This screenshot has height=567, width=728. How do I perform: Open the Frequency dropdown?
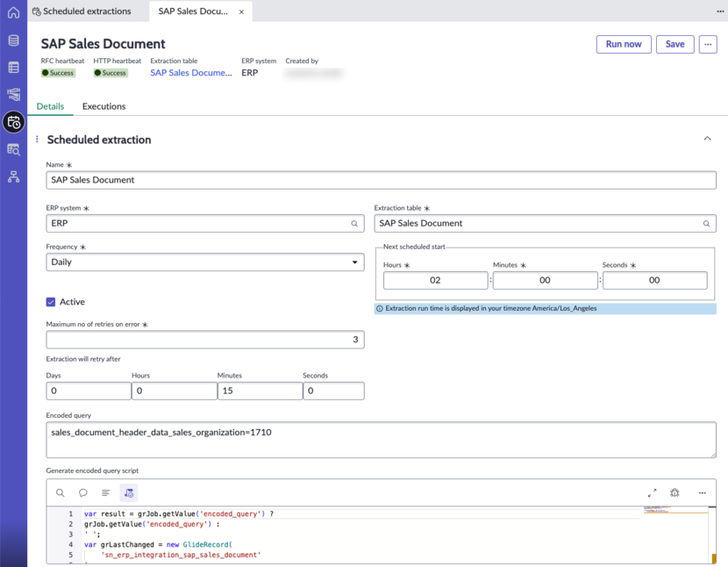205,262
